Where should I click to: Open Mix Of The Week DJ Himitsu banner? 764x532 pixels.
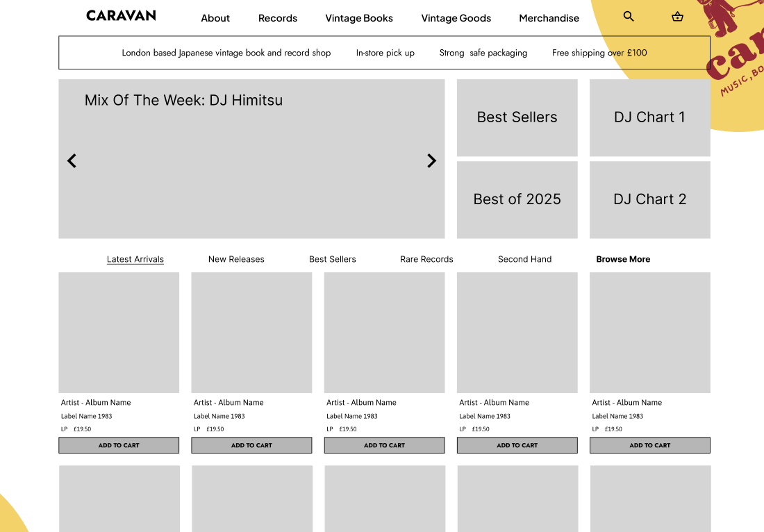[x=251, y=159]
